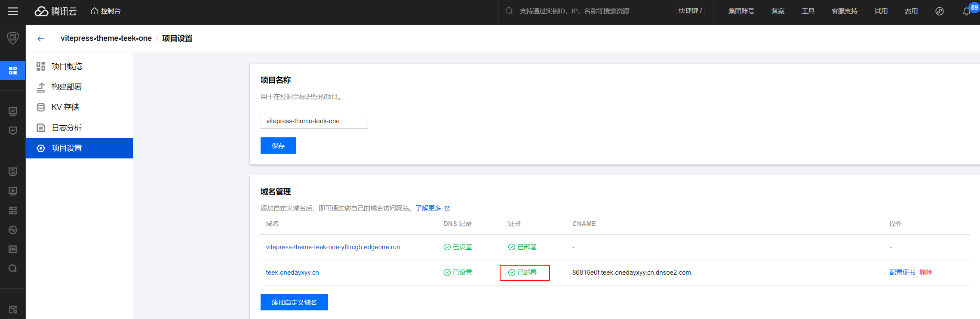This screenshot has width=980, height=319.
Task: Focus the project name input field
Action: click(x=314, y=121)
